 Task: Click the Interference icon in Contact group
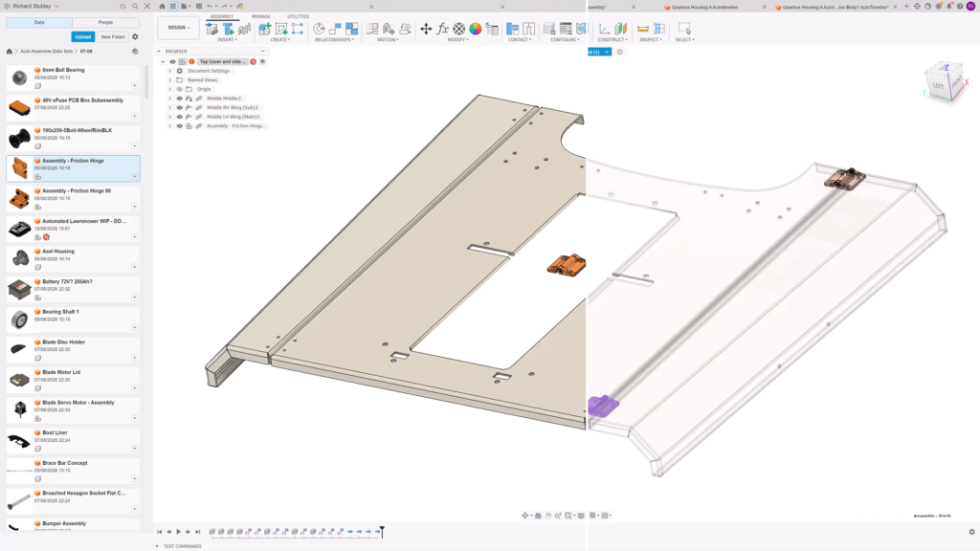(513, 29)
